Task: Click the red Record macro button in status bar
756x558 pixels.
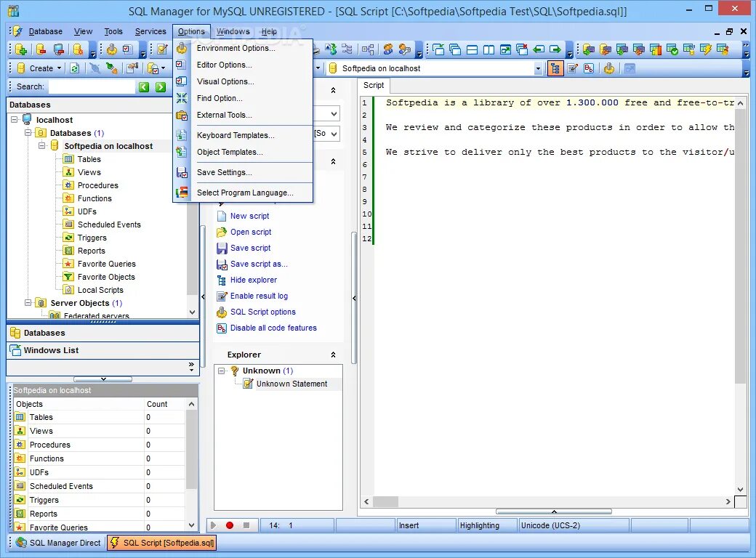Action: pos(230,525)
